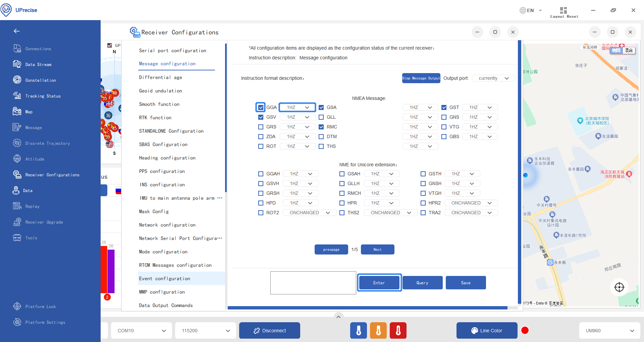Click the Layout Reset icon
Image resolution: width=644 pixels, height=342 pixels.
(x=563, y=10)
